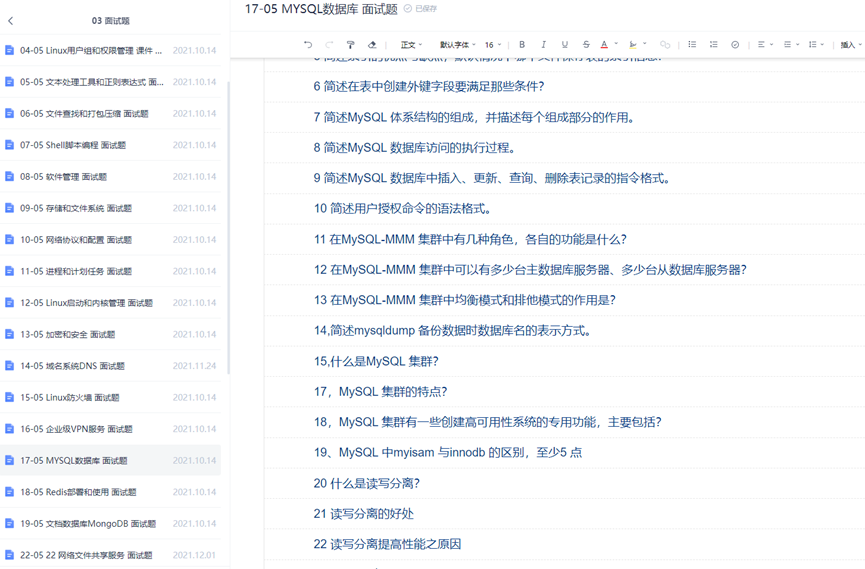Screen dimensions: 865x569
Task: Toggle underline formatting
Action: click(x=564, y=45)
